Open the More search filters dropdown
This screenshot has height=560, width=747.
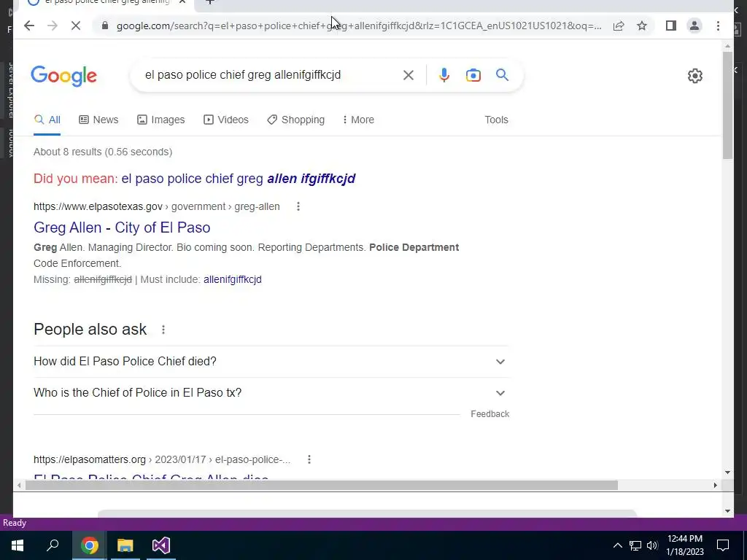(358, 120)
